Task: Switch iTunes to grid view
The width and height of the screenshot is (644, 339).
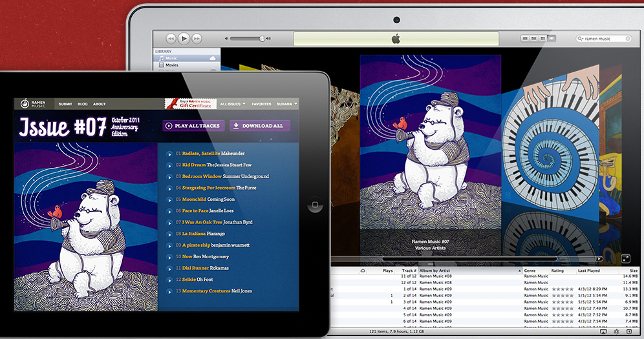Action: (x=542, y=39)
